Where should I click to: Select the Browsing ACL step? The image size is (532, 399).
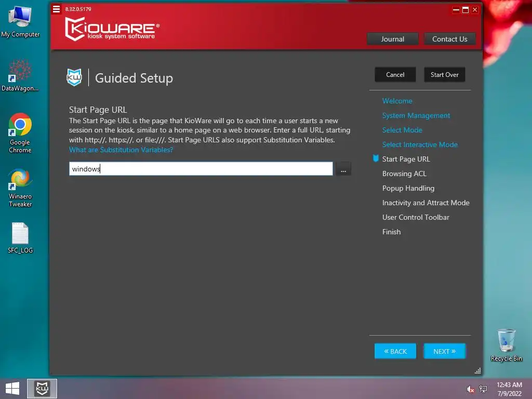pyautogui.click(x=404, y=174)
